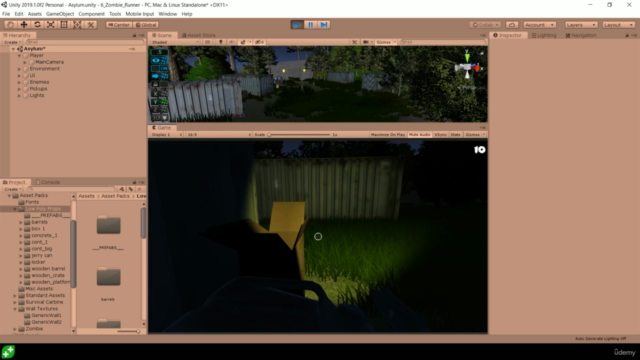This screenshot has height=360, width=640.
Task: Switch to the Navigation tab
Action: pos(581,36)
